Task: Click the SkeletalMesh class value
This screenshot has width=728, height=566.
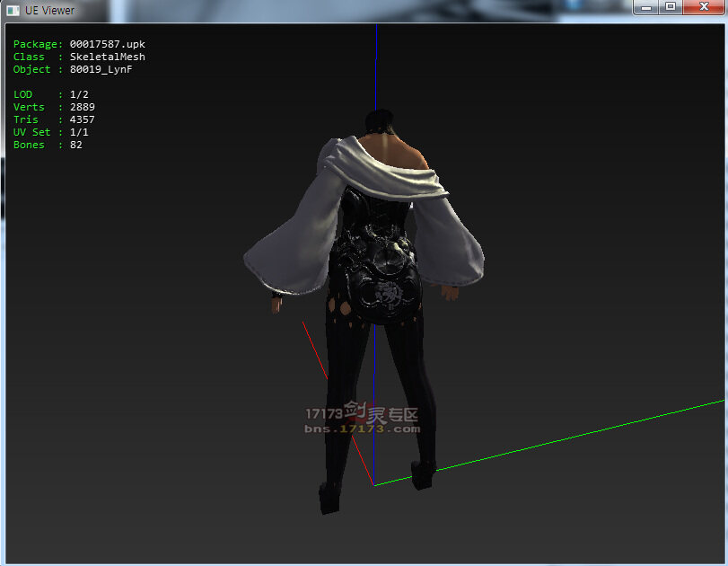Action: 107,57
